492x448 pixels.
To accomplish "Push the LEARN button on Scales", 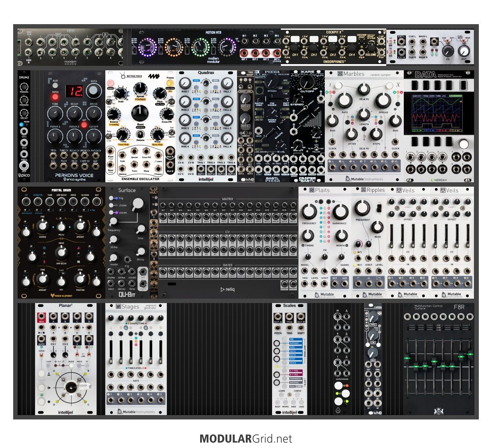I will click(281, 395).
